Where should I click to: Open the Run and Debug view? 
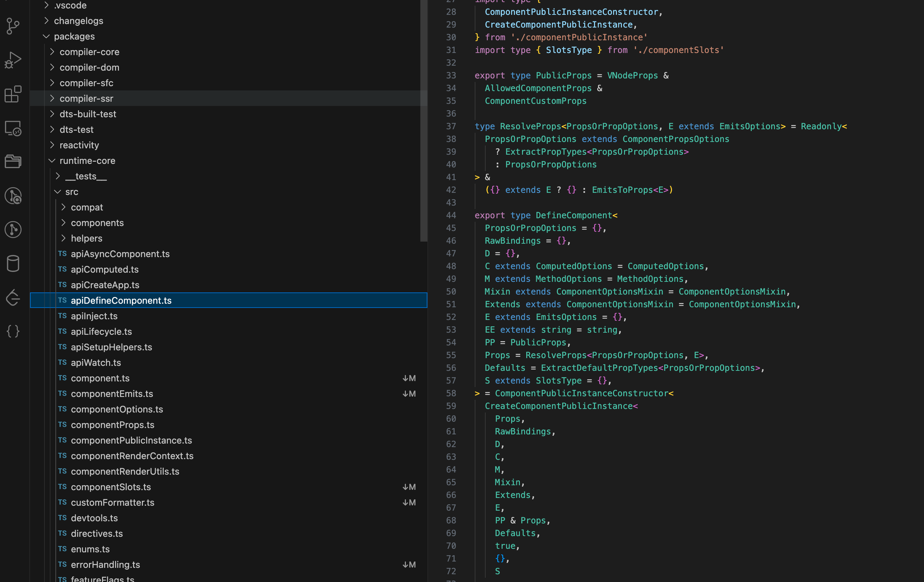[x=13, y=60]
